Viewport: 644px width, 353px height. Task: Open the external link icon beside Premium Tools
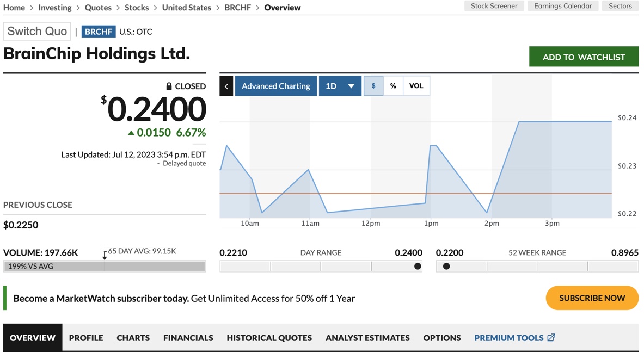(551, 337)
